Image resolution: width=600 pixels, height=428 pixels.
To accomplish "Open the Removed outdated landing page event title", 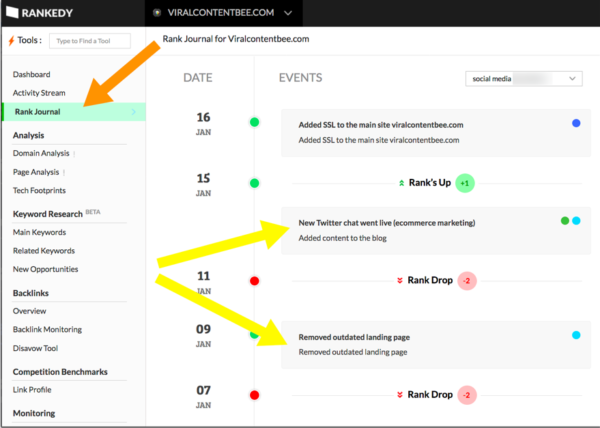I will (x=354, y=337).
